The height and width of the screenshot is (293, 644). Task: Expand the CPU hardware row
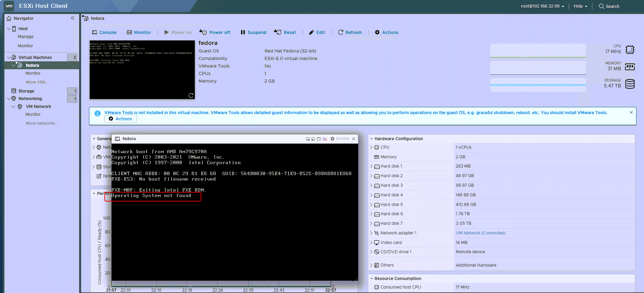pyautogui.click(x=371, y=147)
